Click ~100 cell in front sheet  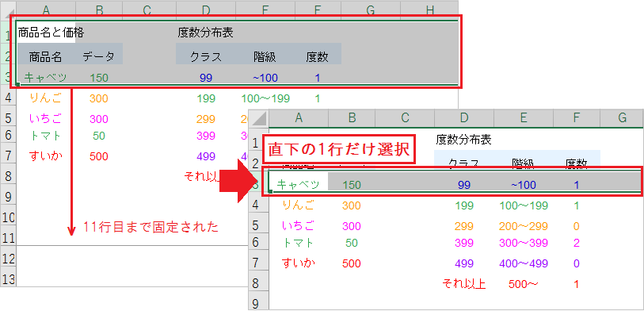(x=524, y=185)
